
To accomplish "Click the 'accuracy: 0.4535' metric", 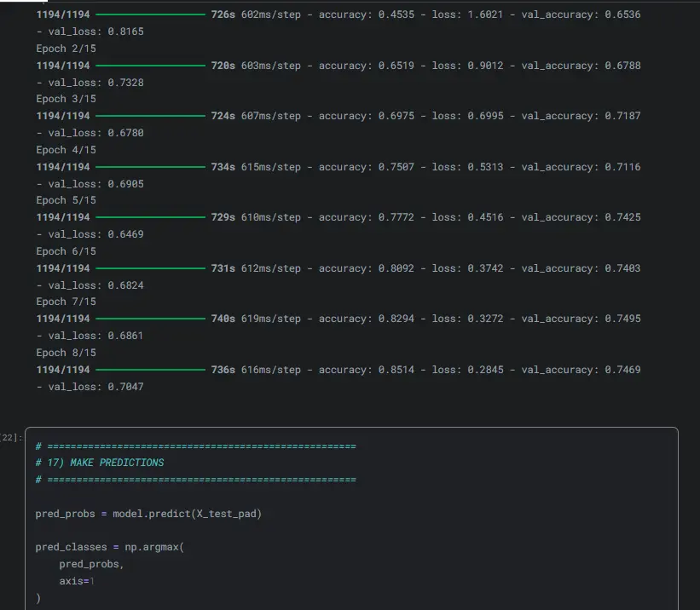I will coord(367,14).
